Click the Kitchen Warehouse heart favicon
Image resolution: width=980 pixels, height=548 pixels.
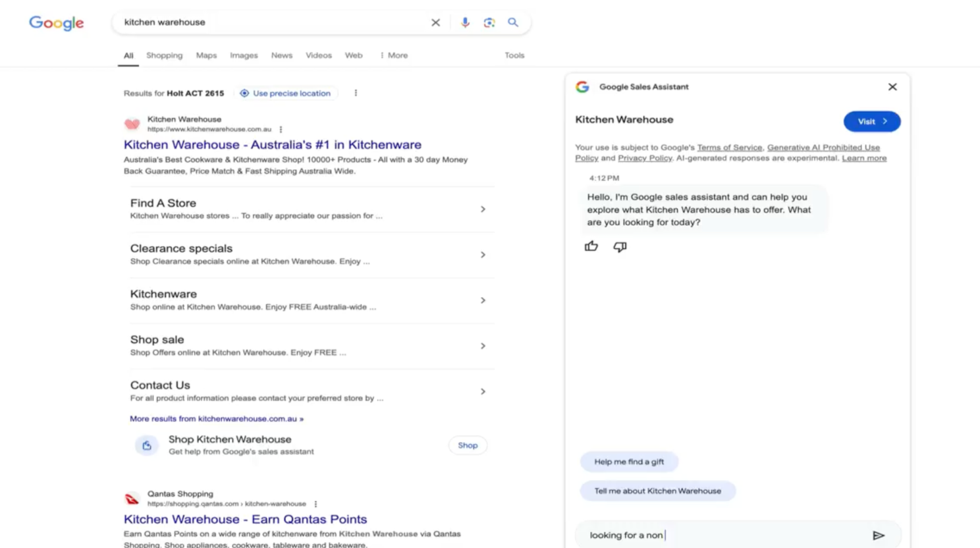(x=132, y=124)
